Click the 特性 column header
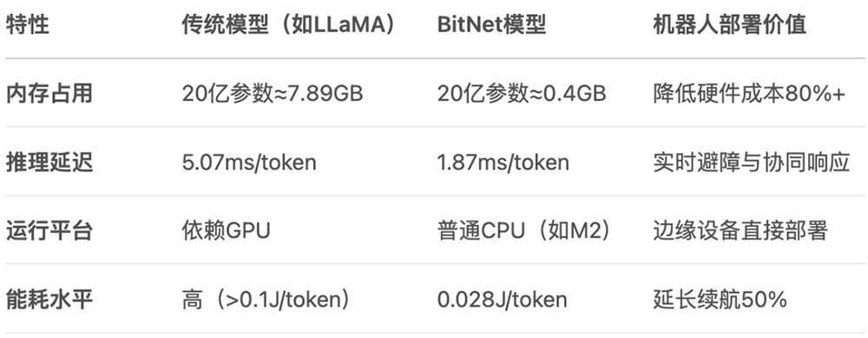Screen dimensions: 868x338 pos(27,25)
